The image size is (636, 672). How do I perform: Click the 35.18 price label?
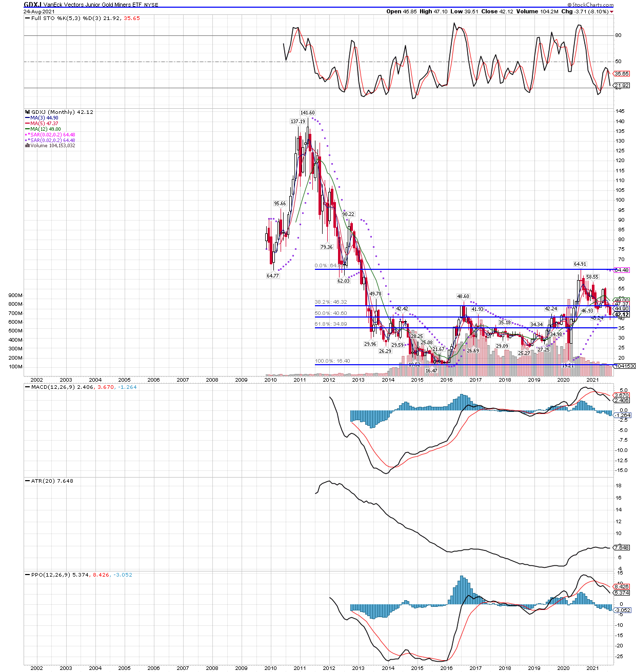pyautogui.click(x=504, y=323)
